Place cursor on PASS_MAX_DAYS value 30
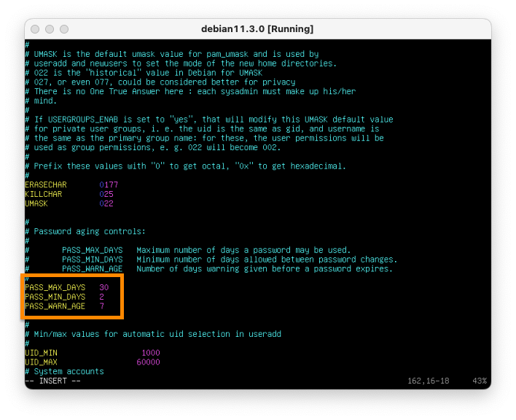The image size is (516, 420). tap(104, 287)
